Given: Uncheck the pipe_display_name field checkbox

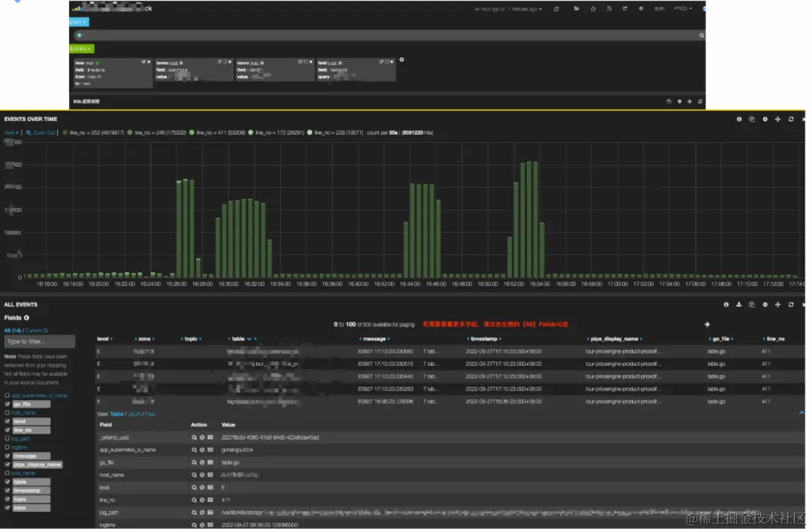Looking at the screenshot, I should pyautogui.click(x=8, y=464).
